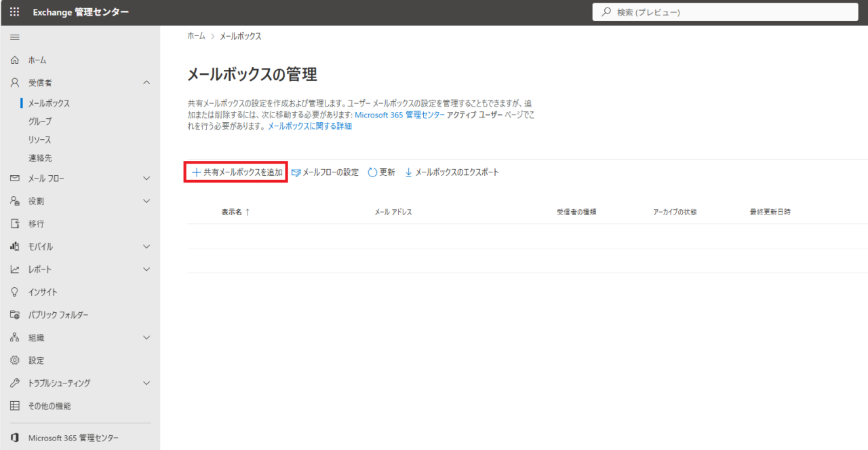
Task: Click the モバイル chart icon
Action: 15,246
